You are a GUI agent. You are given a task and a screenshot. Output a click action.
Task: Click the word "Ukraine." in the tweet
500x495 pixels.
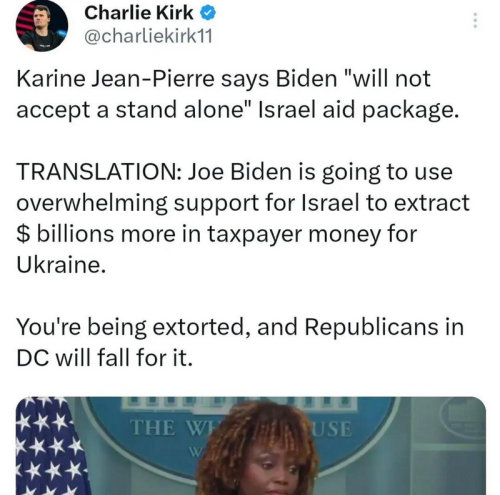(x=61, y=265)
